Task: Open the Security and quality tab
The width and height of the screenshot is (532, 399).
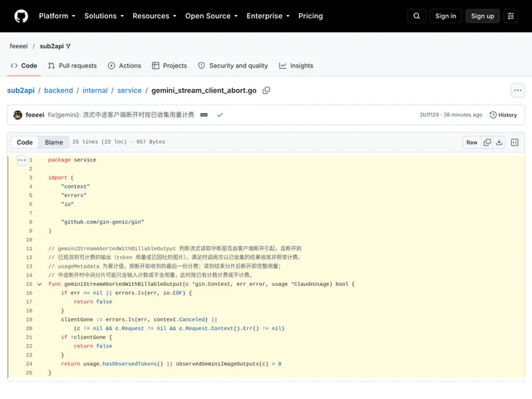Action: 233,66
